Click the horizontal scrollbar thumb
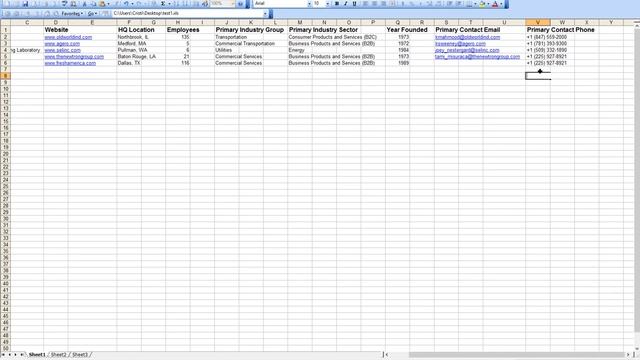Screen dimensions: 640x360 point(517,355)
